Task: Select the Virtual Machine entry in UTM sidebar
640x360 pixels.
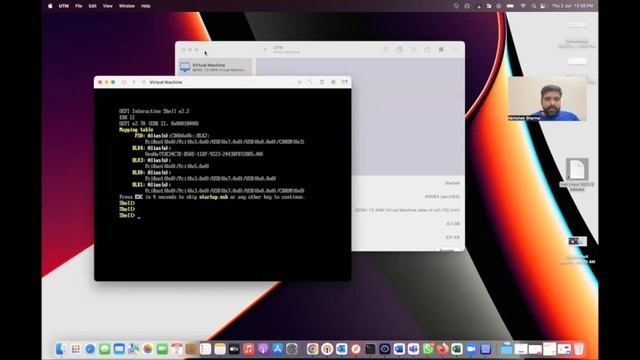Action: coord(216,67)
